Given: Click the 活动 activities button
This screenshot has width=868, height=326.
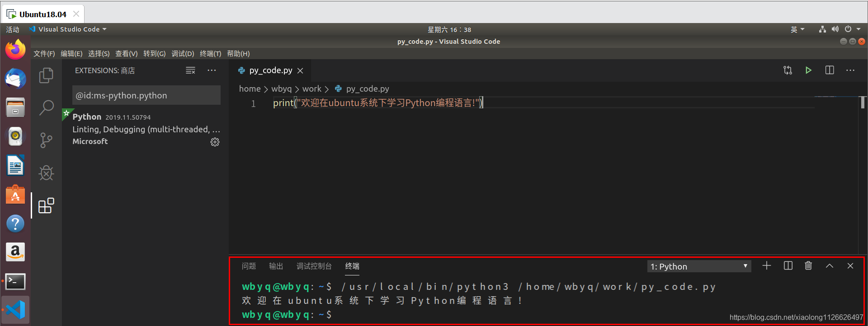Looking at the screenshot, I should 13,29.
